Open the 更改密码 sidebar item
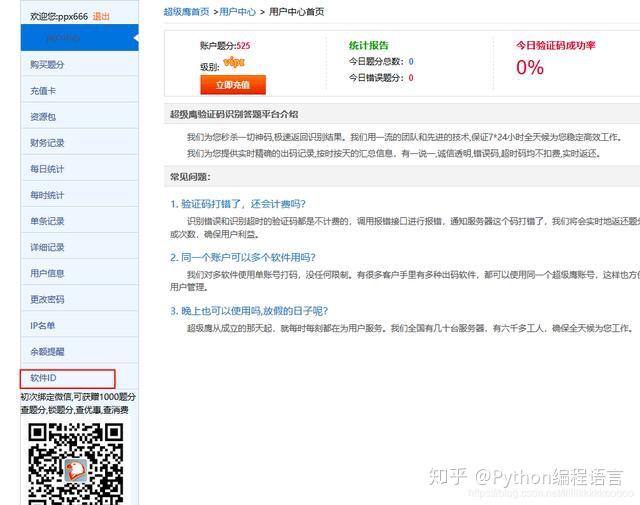Viewport: 640px width, 505px height. tap(80, 300)
